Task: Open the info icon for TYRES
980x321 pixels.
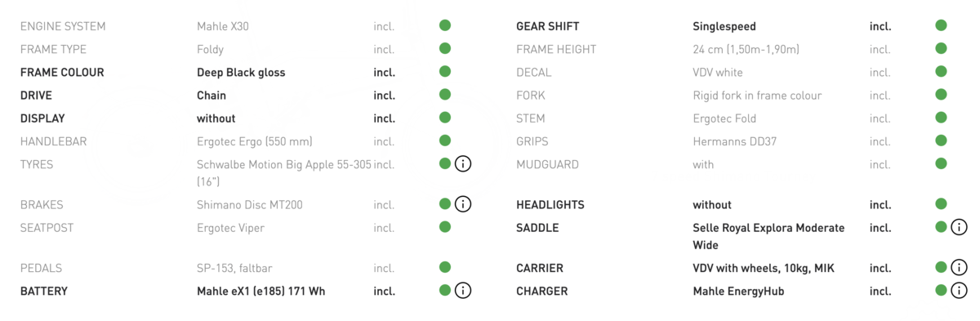Action: [463, 164]
